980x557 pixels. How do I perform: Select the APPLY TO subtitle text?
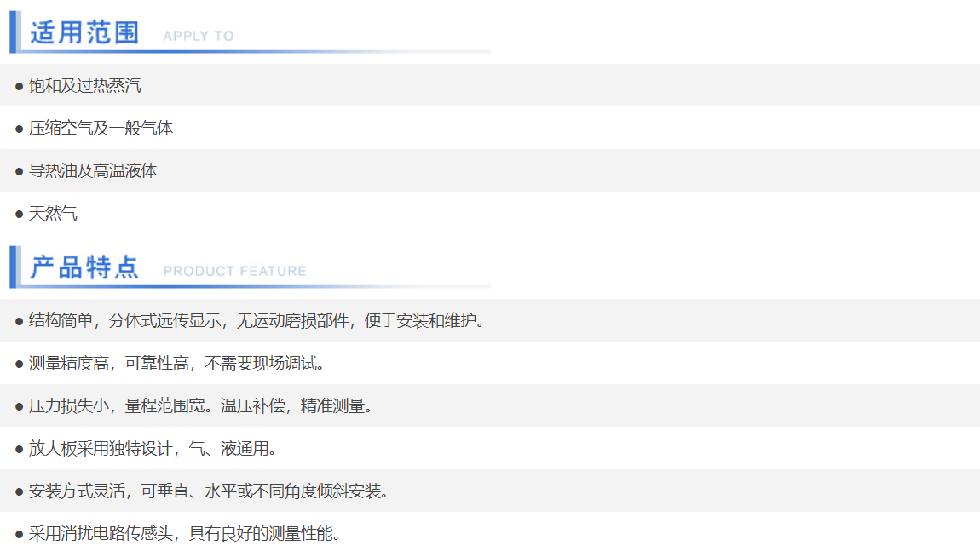click(x=198, y=36)
